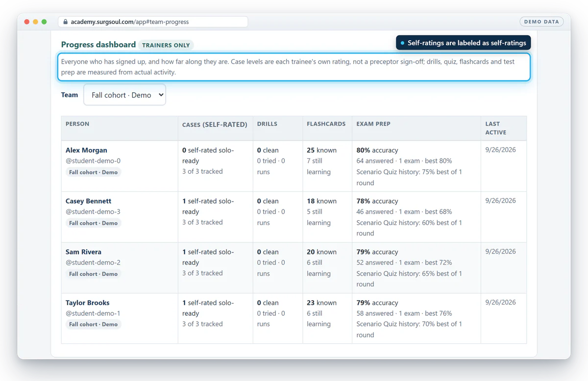
Task: Click '7 still learning' in Alex Morgan row
Action: 318,166
